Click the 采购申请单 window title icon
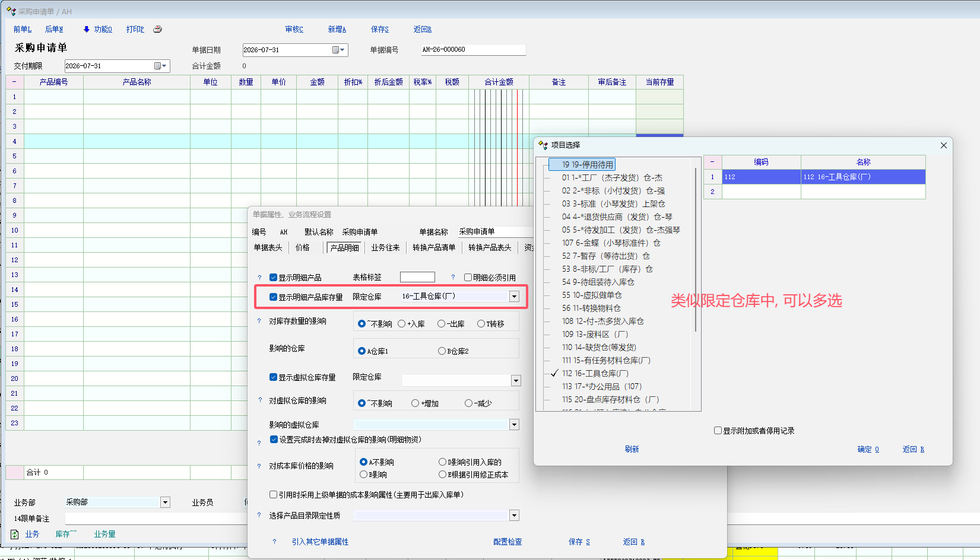 (x=11, y=11)
